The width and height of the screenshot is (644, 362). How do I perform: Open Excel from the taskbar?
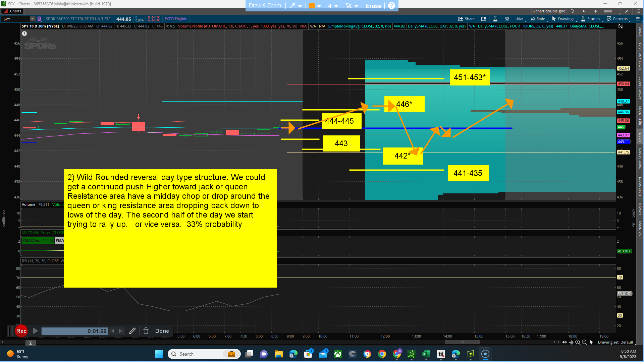(426, 354)
